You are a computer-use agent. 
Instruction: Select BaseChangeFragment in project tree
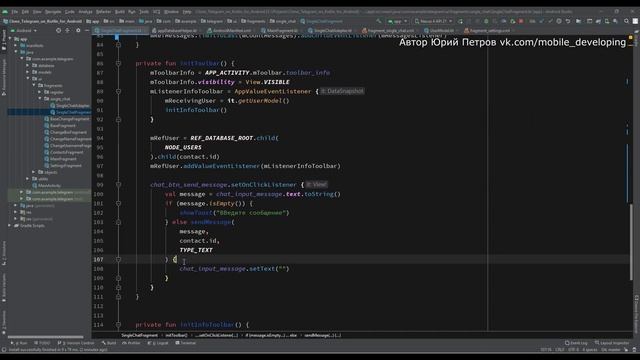(x=67, y=119)
